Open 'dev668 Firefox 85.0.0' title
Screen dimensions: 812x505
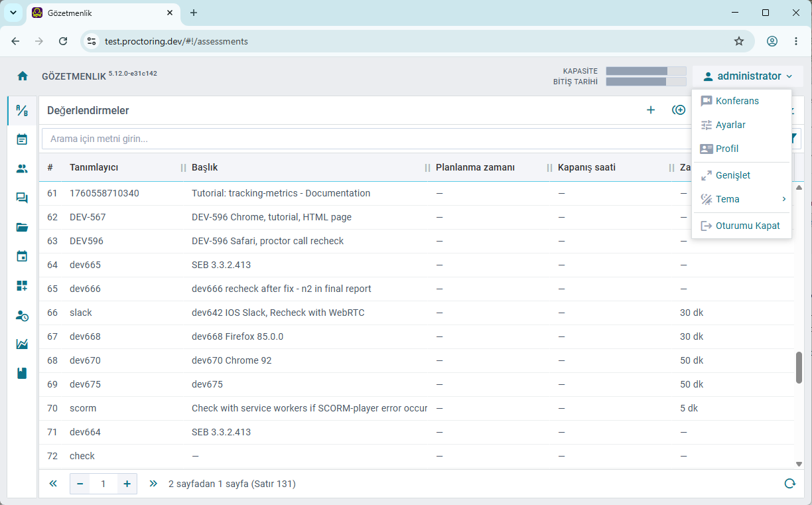coord(237,336)
